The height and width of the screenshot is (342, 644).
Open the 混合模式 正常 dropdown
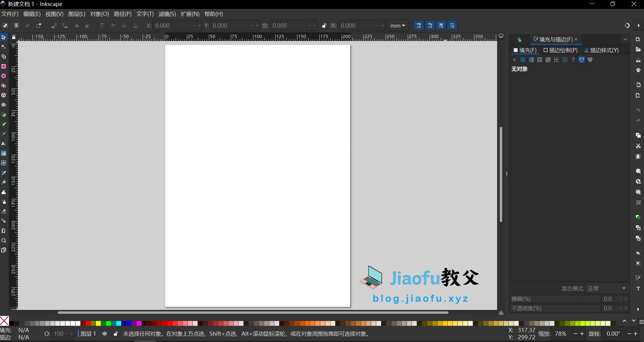click(x=607, y=288)
